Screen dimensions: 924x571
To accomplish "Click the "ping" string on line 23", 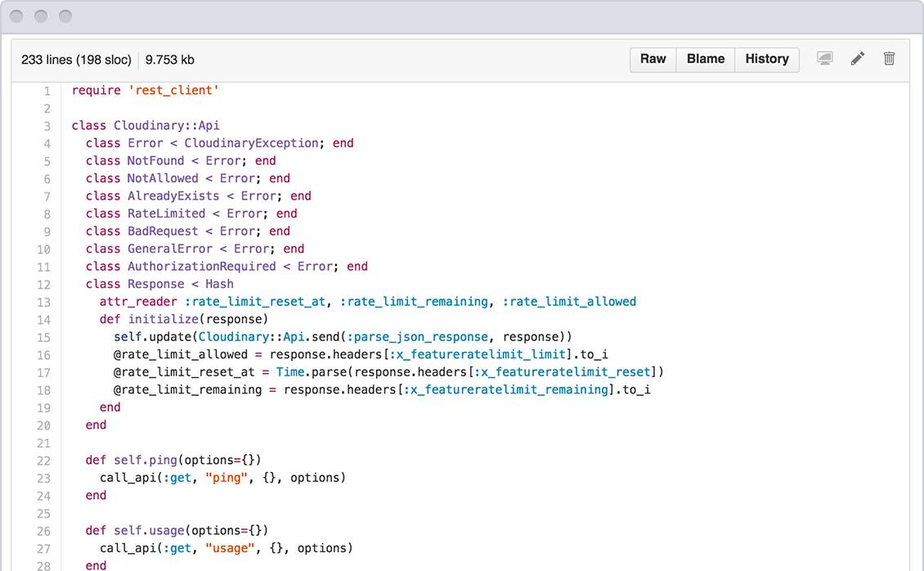I will tap(227, 478).
